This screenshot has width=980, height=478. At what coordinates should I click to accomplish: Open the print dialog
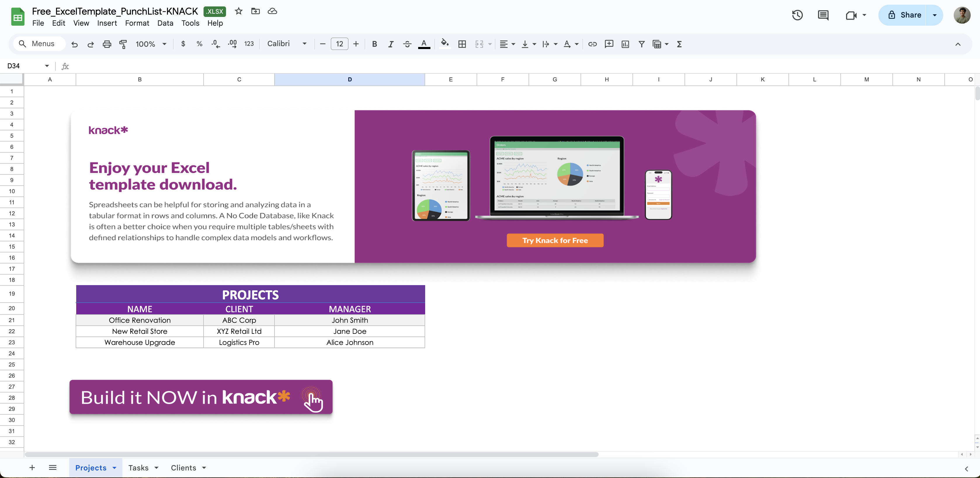[107, 44]
